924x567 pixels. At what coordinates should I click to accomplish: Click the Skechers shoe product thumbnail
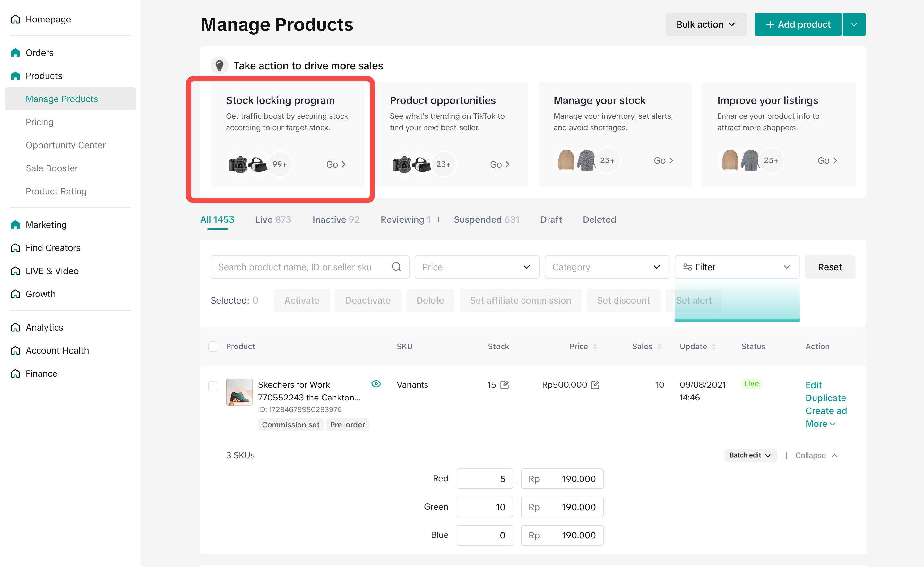239,392
